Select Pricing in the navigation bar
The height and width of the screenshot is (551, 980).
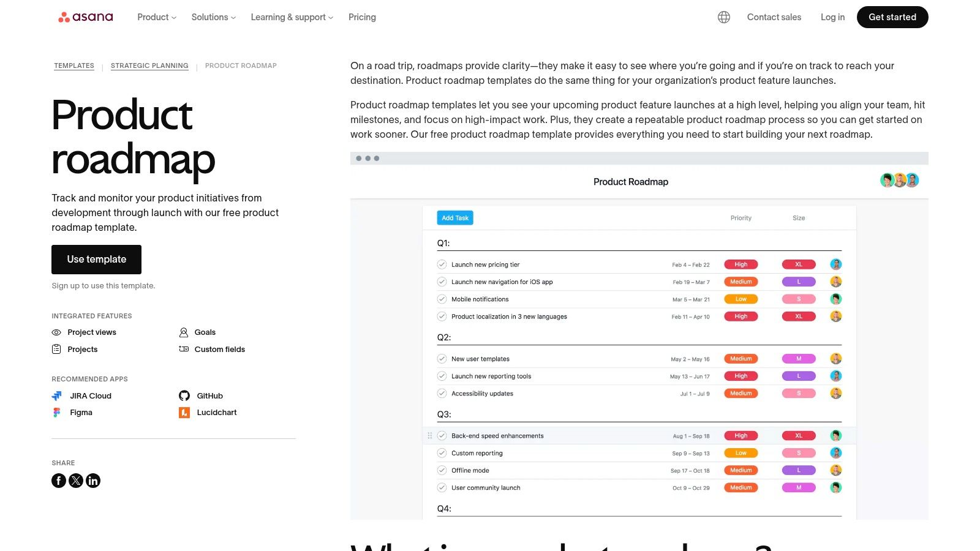click(362, 17)
